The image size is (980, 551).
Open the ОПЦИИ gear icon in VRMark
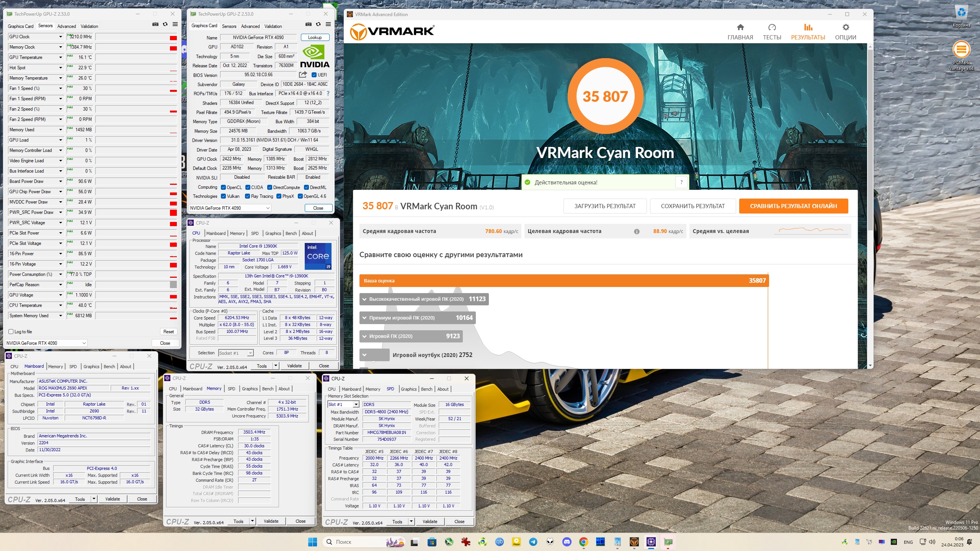(846, 28)
